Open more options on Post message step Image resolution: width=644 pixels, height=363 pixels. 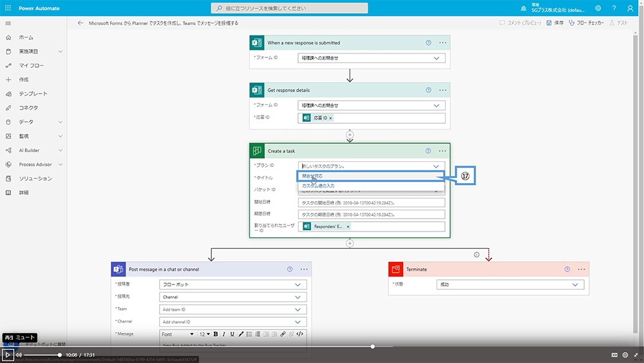click(304, 270)
